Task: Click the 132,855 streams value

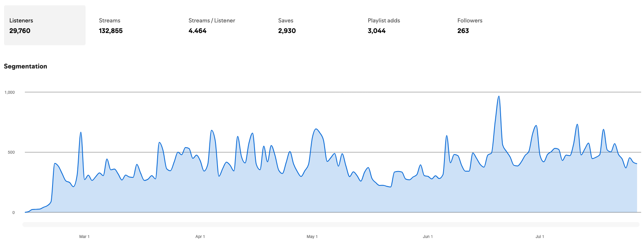Action: click(111, 31)
